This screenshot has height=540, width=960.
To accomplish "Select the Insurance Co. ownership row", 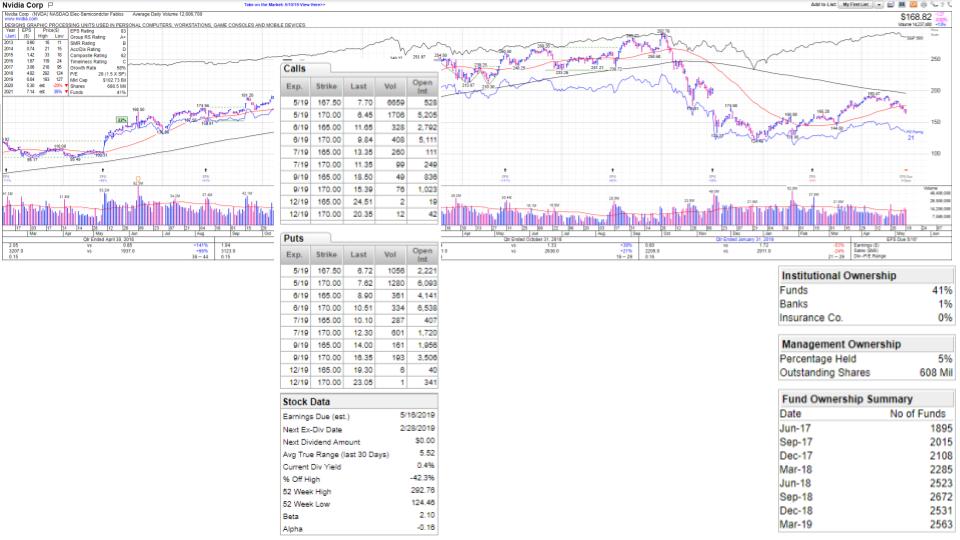I will 866,318.
